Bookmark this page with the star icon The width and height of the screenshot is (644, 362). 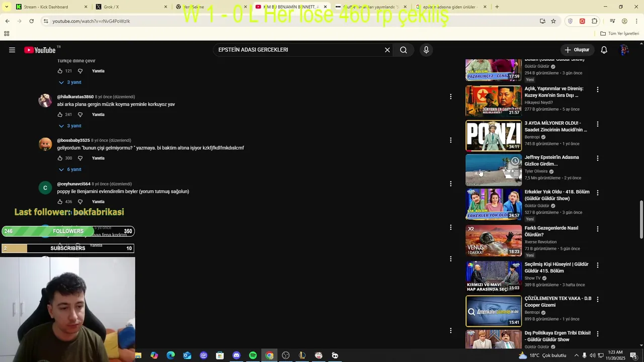pyautogui.click(x=553, y=21)
